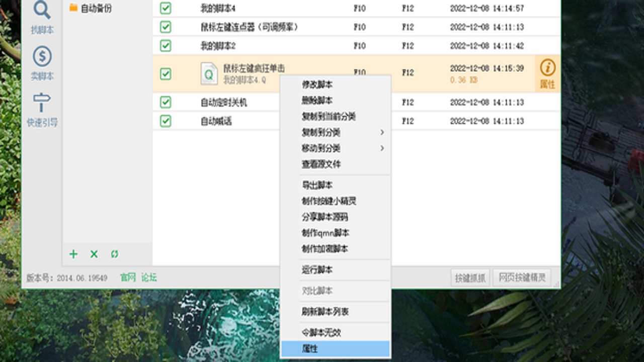Toggle checkbox for 自动定时关机

166,102
